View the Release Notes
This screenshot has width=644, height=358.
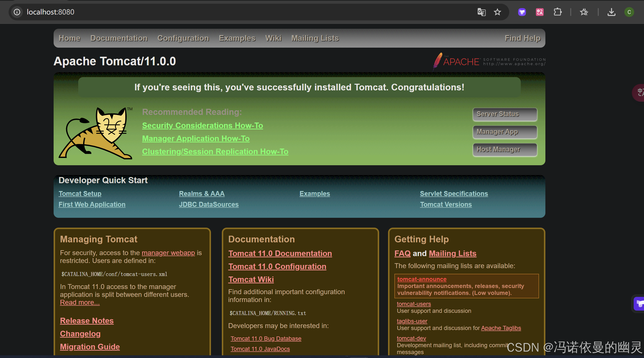pyautogui.click(x=87, y=320)
